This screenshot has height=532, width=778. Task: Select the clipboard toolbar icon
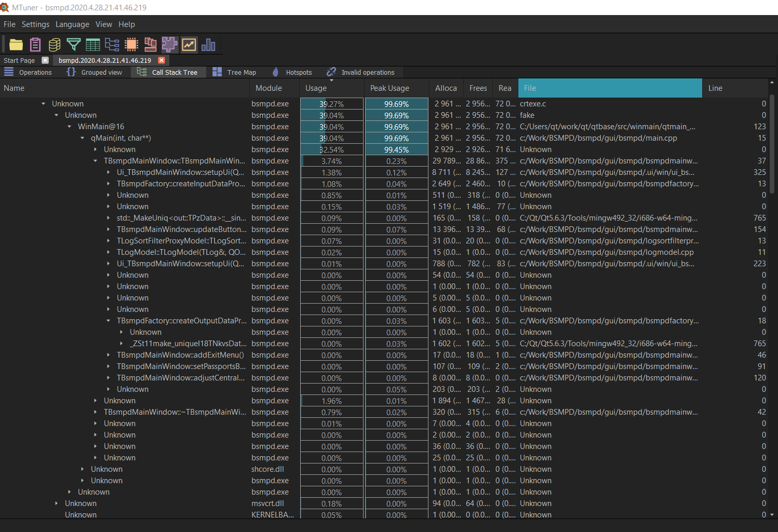click(35, 45)
